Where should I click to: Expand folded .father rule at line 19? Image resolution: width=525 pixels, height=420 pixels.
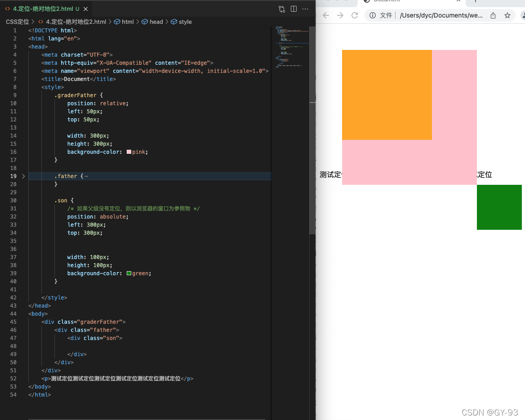click(23, 176)
